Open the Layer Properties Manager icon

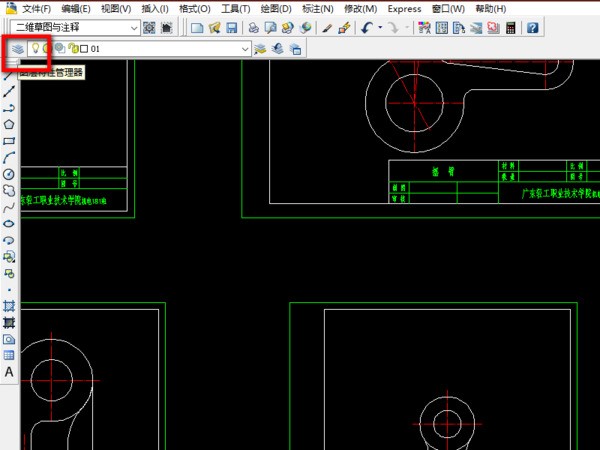(17, 48)
